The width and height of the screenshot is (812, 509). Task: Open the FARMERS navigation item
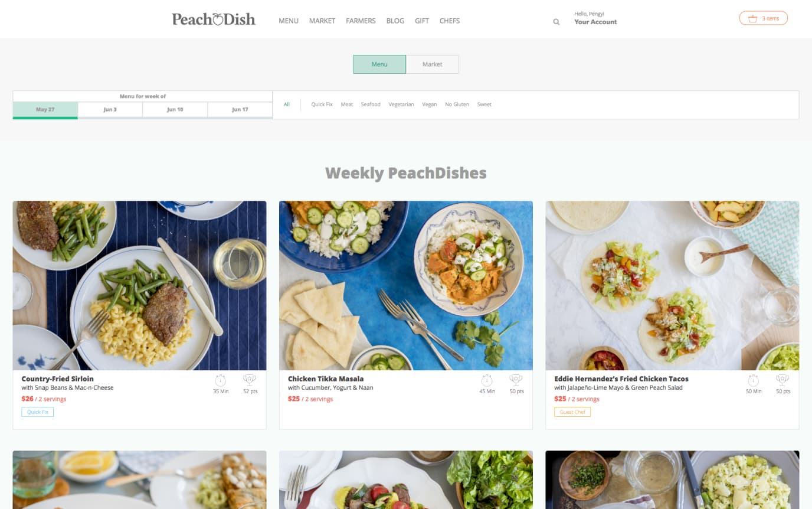tap(361, 21)
